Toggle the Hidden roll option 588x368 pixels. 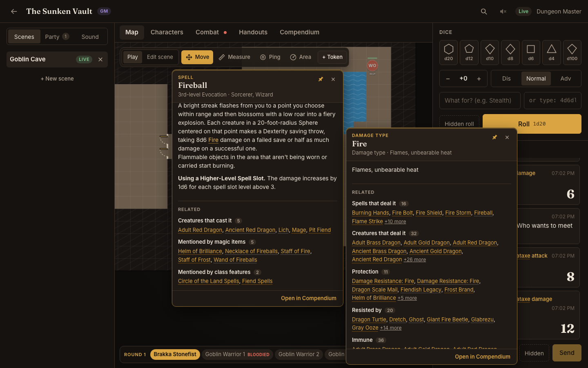click(459, 124)
